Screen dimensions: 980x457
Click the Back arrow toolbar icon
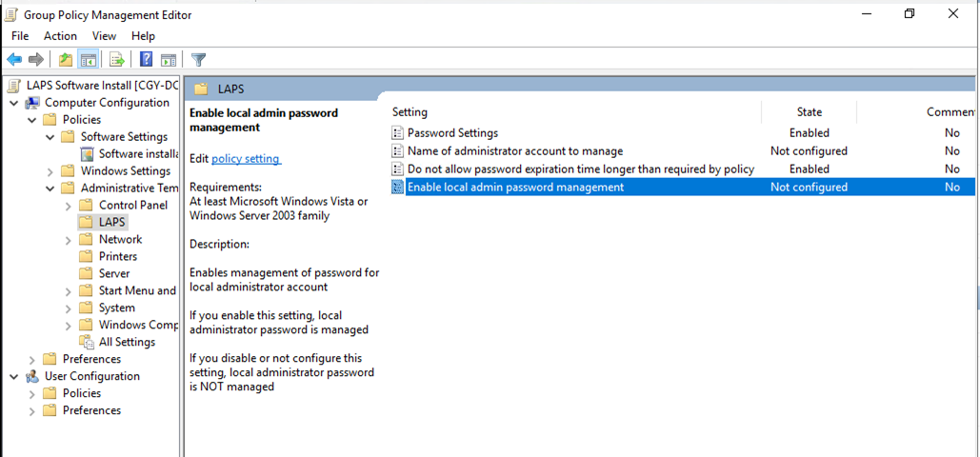pyautogui.click(x=14, y=59)
